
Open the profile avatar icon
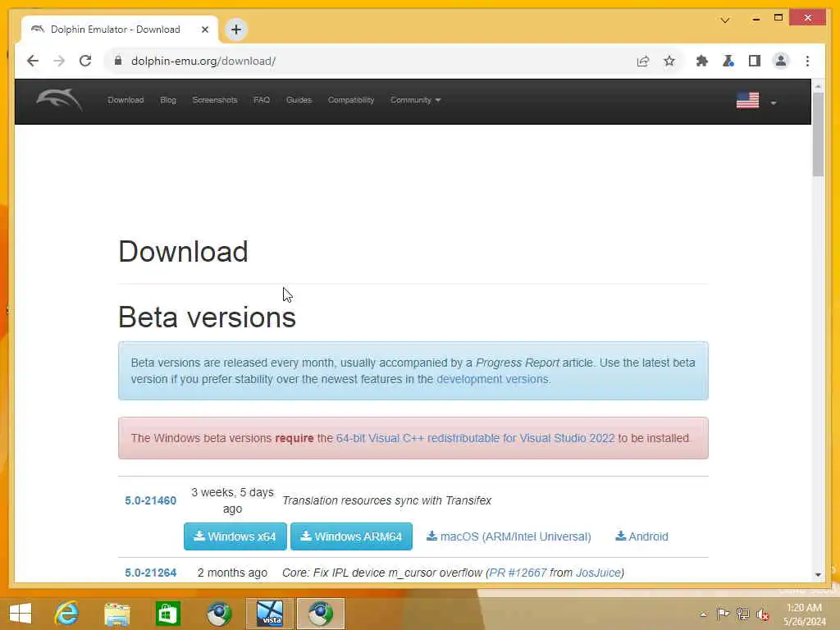point(781,61)
